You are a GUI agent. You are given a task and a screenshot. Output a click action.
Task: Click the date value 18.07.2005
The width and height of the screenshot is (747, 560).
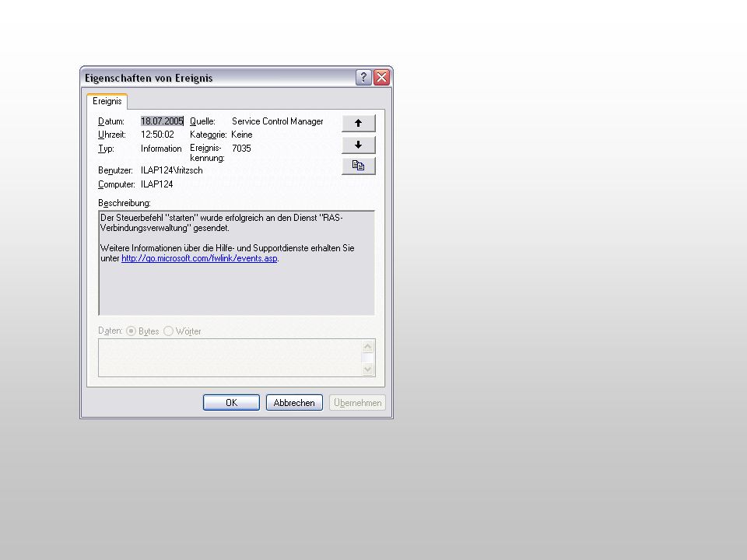(162, 121)
